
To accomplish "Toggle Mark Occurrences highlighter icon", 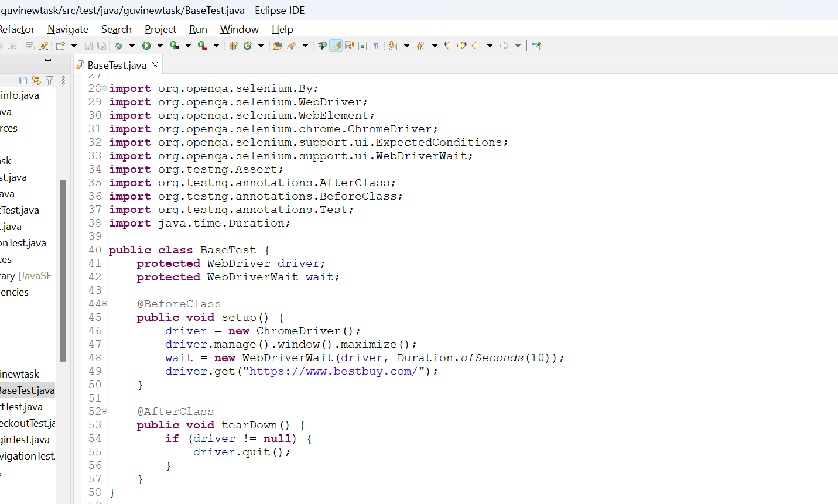I will 336,46.
